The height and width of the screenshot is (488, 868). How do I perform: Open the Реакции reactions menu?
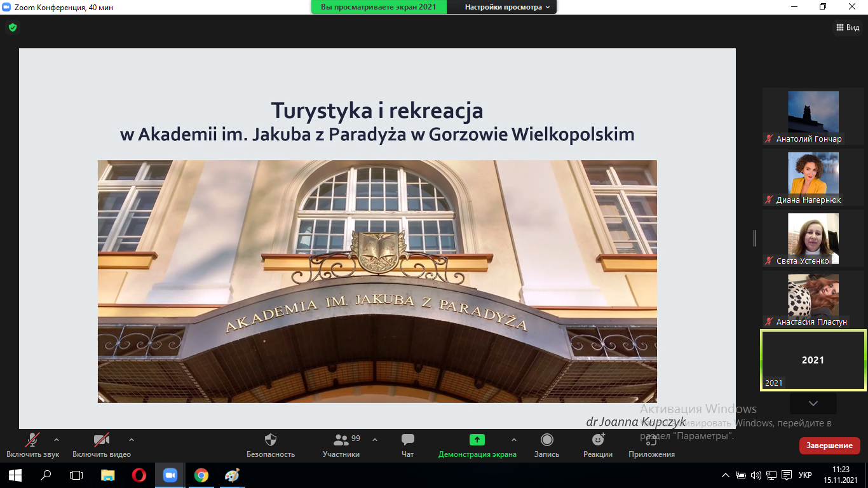[598, 445]
